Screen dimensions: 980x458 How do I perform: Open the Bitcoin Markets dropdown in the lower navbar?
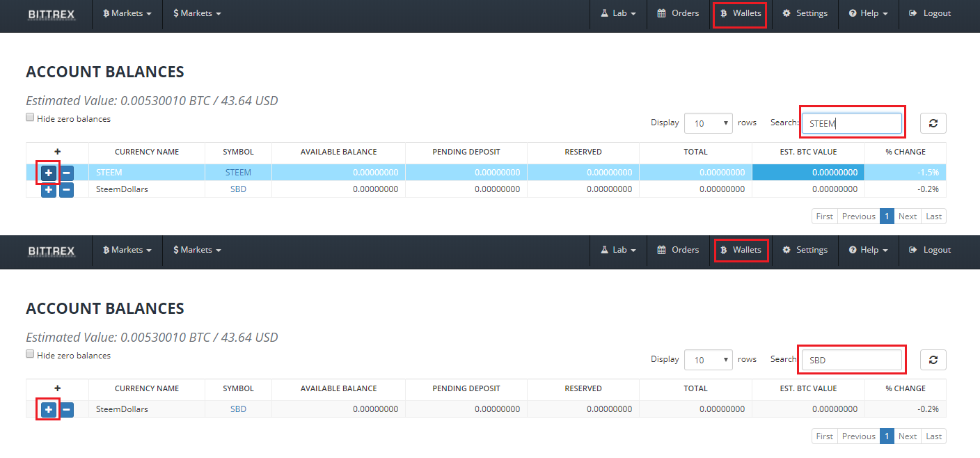click(127, 250)
